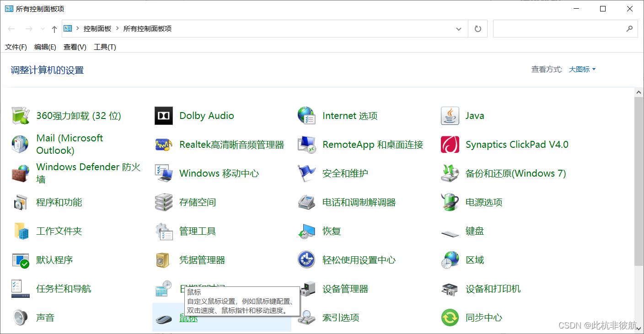Open the 凭据管理器 safe icon
Screen dimensions: 644x334
pyautogui.click(x=164, y=260)
